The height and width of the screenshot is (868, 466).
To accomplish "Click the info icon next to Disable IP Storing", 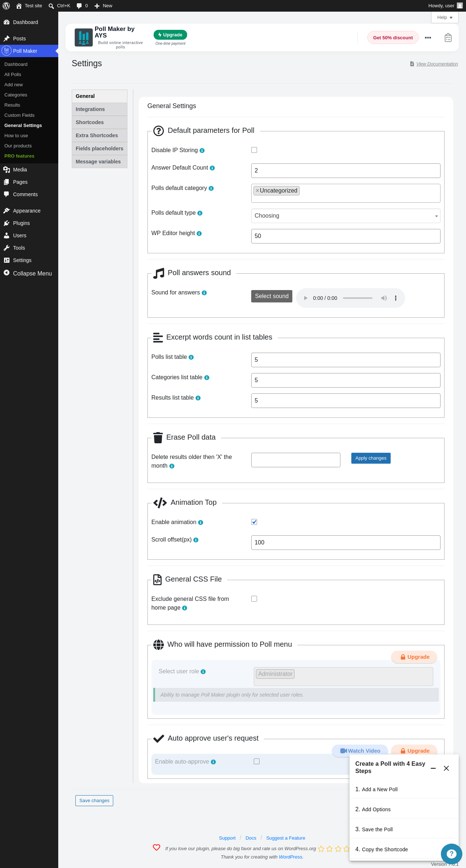I will (x=202, y=151).
